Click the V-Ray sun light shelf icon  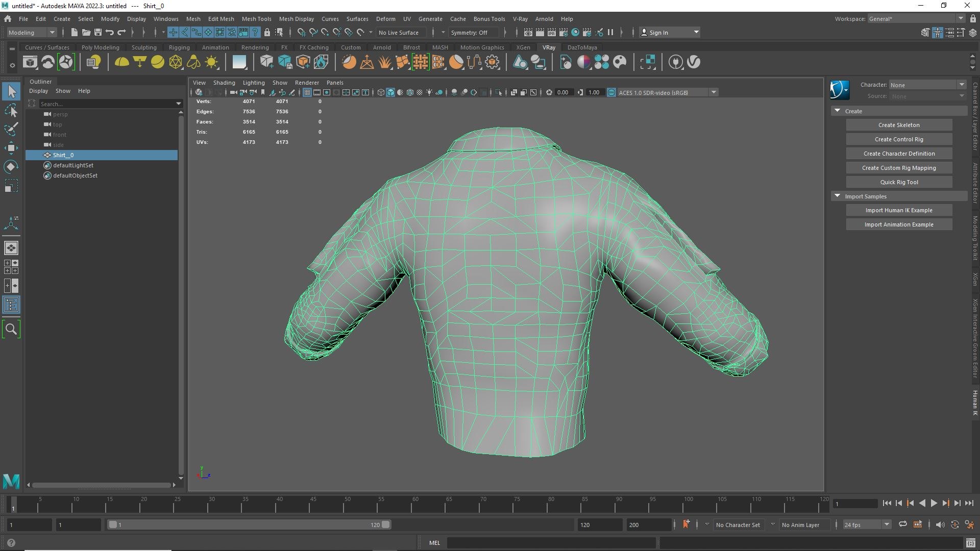click(x=211, y=62)
